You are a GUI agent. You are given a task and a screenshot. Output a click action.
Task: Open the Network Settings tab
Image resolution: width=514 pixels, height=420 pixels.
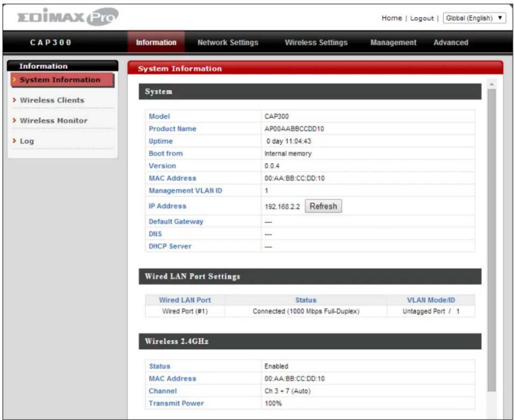pos(227,43)
